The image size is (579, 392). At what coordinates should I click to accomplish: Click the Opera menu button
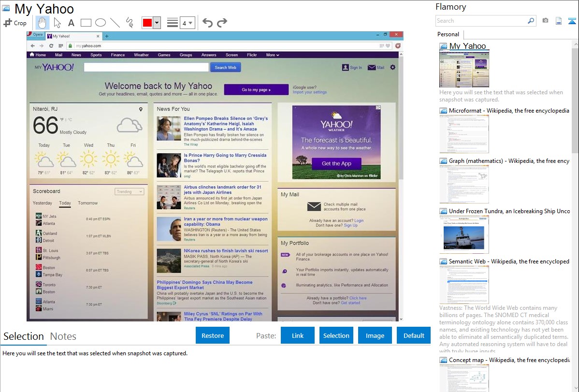[x=36, y=34]
